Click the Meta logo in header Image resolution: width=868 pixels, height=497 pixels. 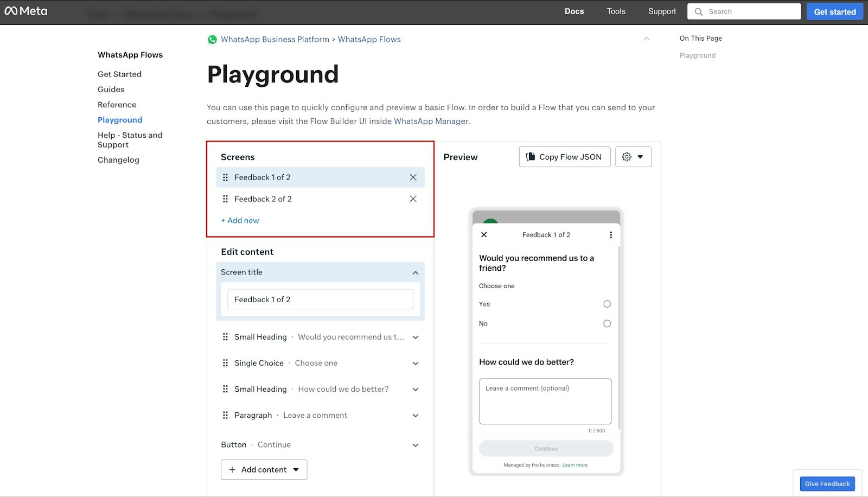26,11
